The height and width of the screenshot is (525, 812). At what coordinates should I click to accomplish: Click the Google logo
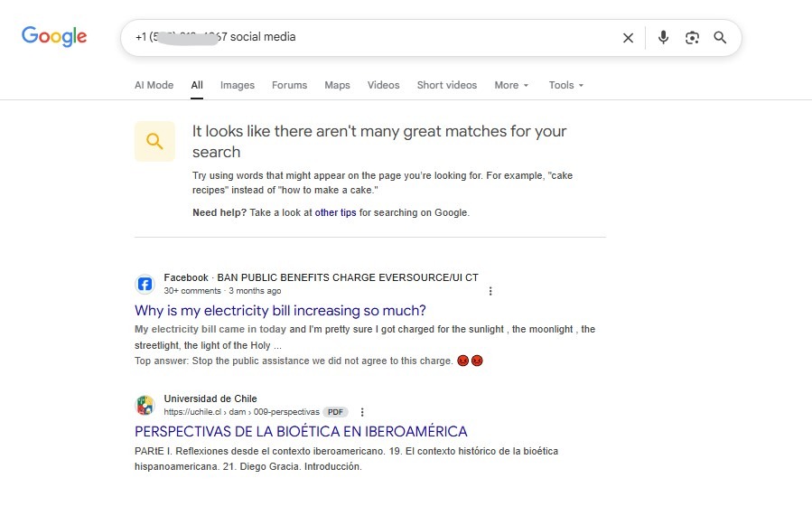coord(54,37)
